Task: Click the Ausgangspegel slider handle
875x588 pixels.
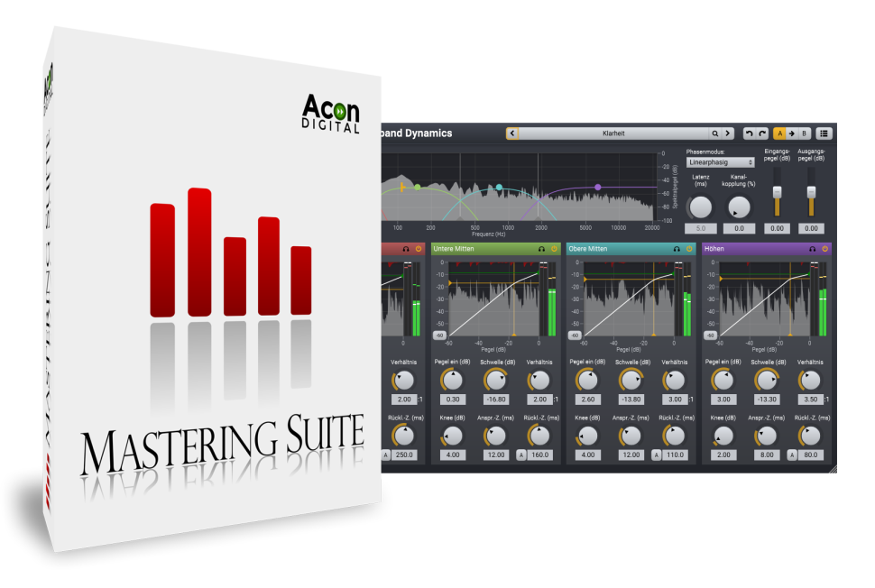Action: click(811, 192)
